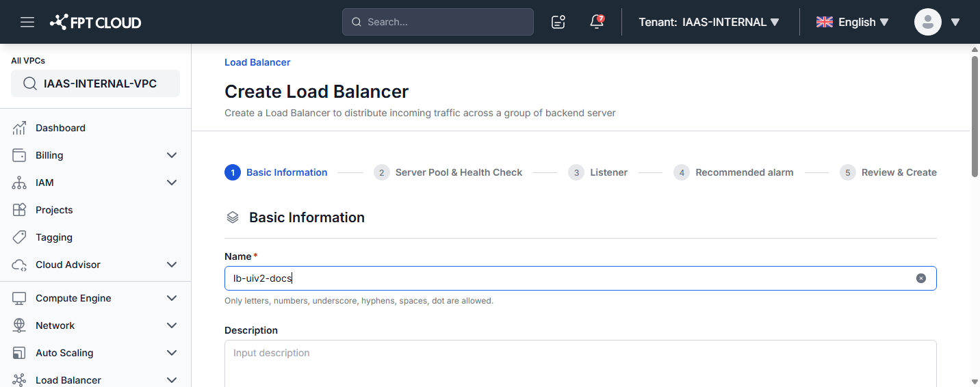Expand the Cloud Advisor chevron
Image resolution: width=980 pixels, height=387 pixels.
[x=172, y=265]
